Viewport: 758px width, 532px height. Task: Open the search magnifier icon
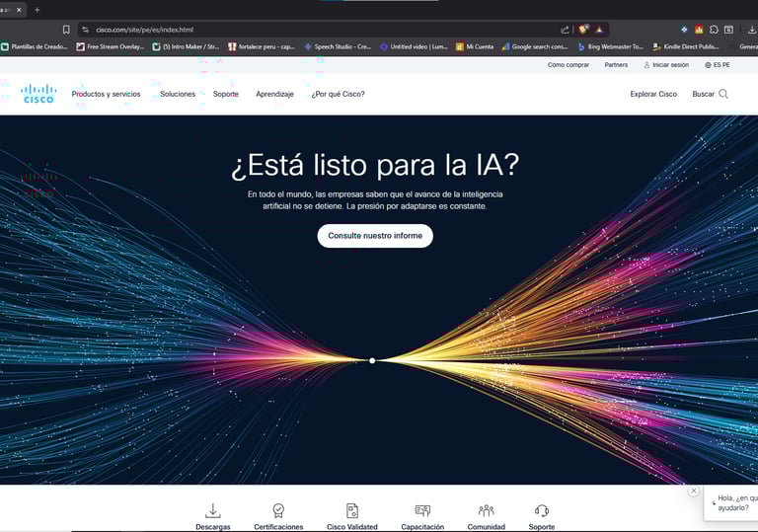(x=723, y=94)
